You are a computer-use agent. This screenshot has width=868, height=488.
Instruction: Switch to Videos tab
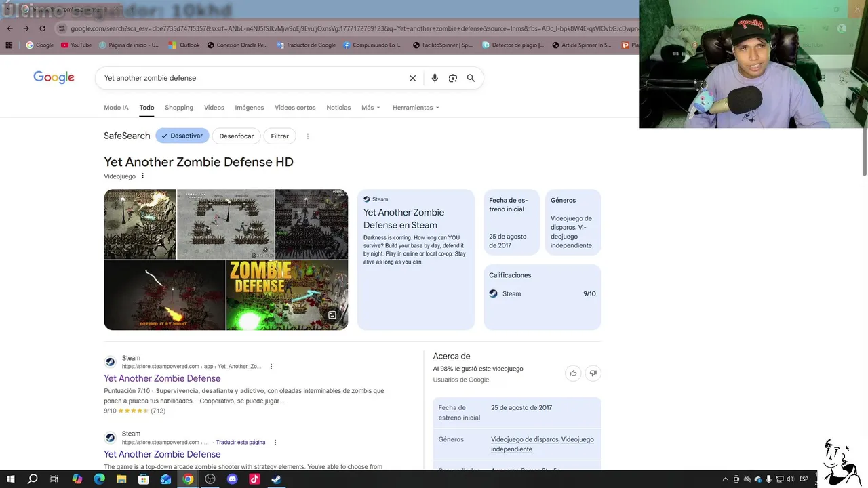coord(214,108)
